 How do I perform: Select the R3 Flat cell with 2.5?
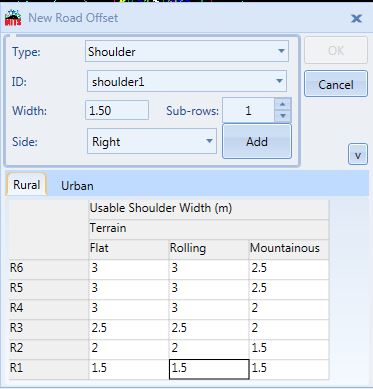129,330
